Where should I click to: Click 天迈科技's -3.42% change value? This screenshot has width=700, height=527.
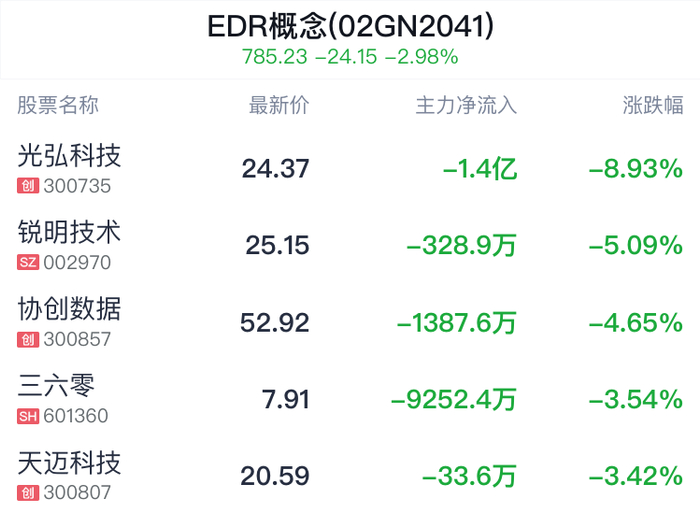point(636,476)
